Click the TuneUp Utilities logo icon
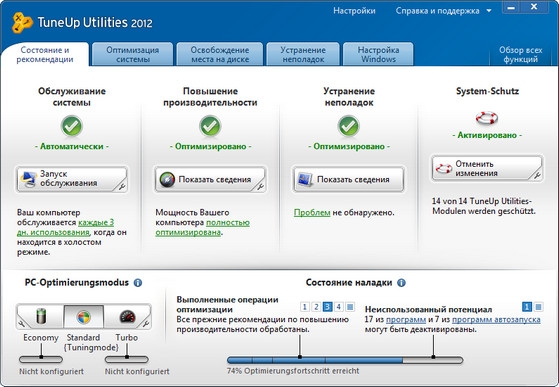This screenshot has height=387, width=559. pyautogui.click(x=21, y=22)
